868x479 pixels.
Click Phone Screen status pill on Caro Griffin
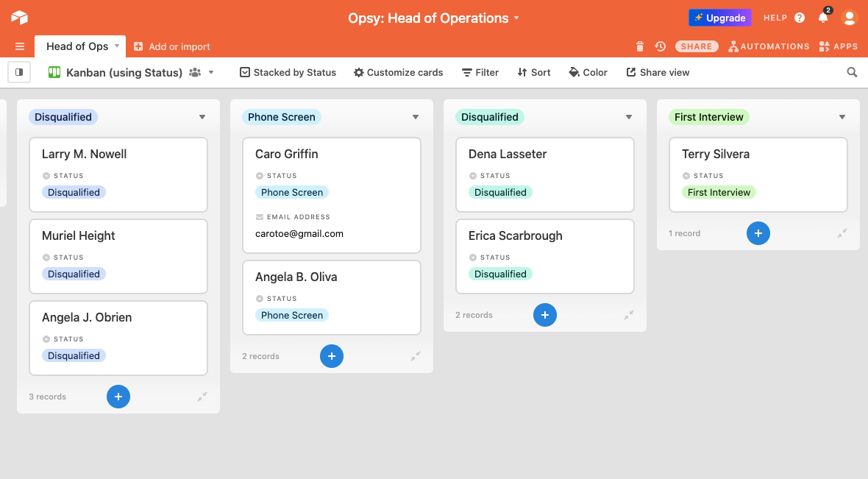[292, 192]
